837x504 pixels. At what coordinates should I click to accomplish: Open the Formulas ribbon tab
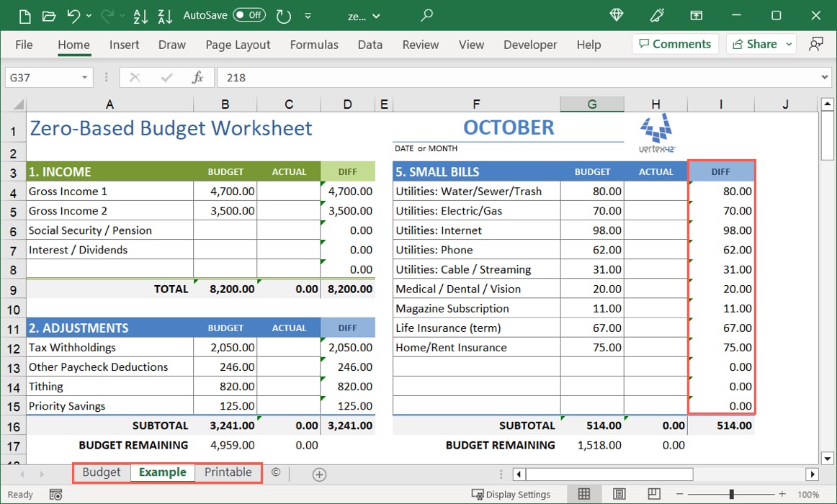coord(314,44)
